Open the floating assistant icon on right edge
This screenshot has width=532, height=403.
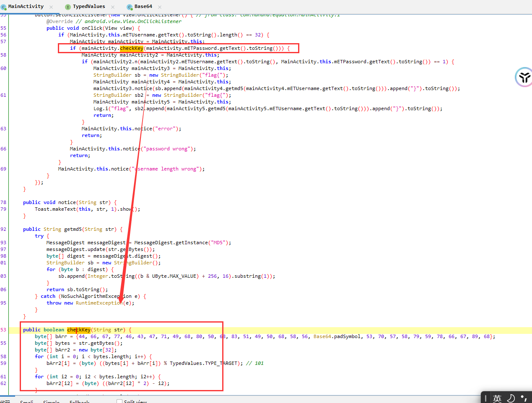(x=524, y=77)
